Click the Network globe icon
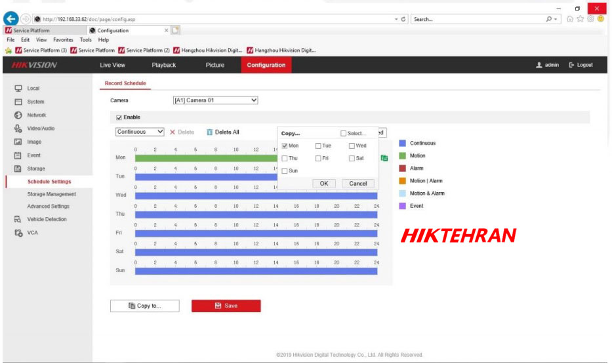This screenshot has width=612, height=364. 18,115
